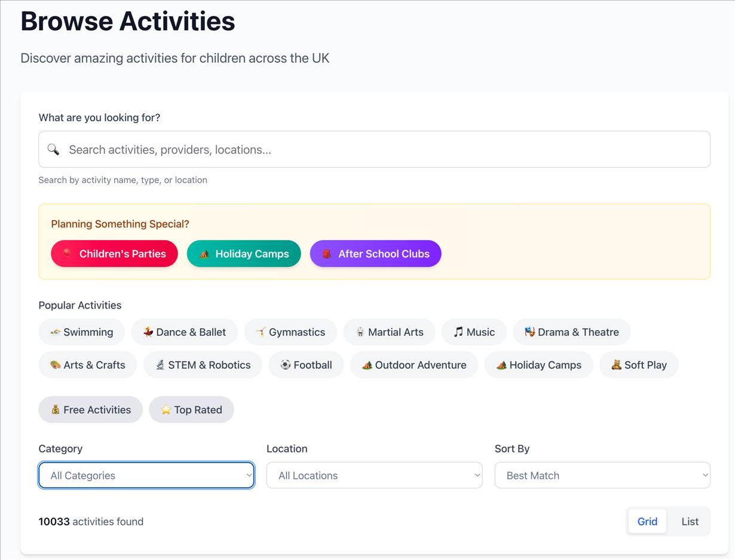Switch to List view
735x560 pixels.
click(690, 521)
